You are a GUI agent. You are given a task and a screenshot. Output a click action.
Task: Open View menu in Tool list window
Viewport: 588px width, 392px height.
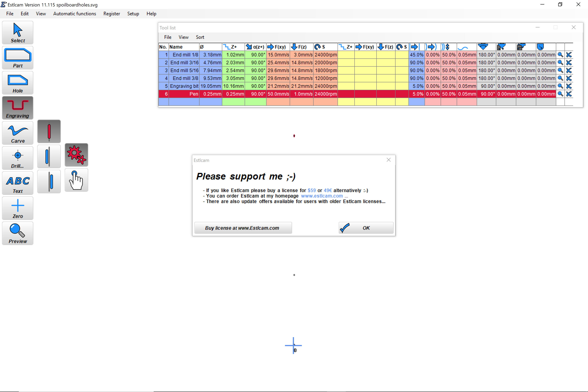click(x=183, y=37)
